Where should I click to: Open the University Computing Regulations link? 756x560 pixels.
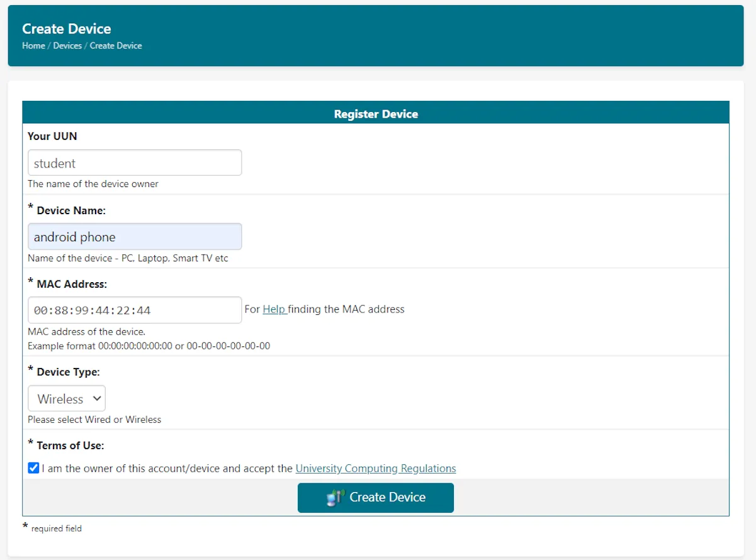[x=375, y=468]
